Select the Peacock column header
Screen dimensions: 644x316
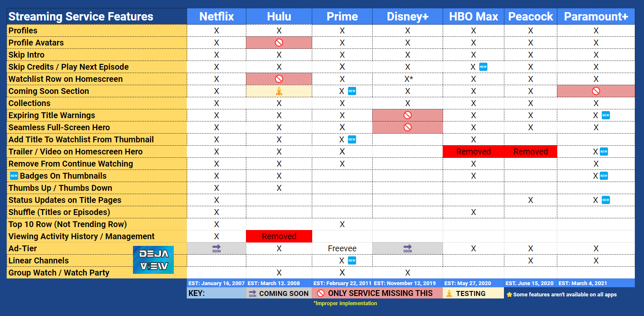pyautogui.click(x=531, y=16)
